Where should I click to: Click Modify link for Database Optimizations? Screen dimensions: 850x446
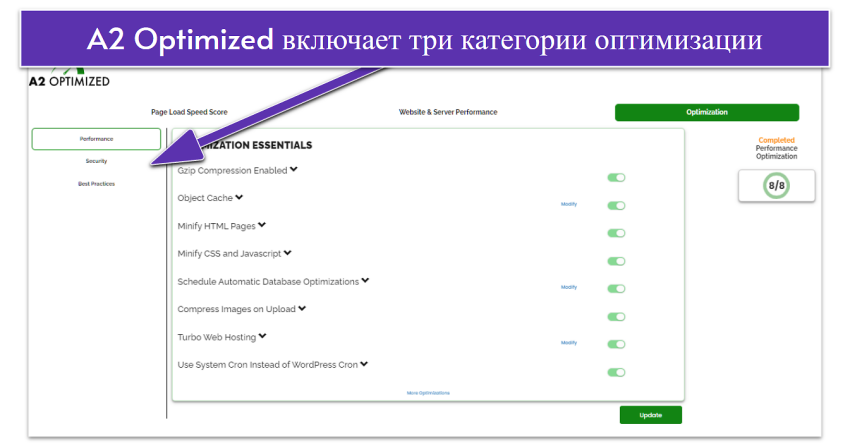pos(569,287)
